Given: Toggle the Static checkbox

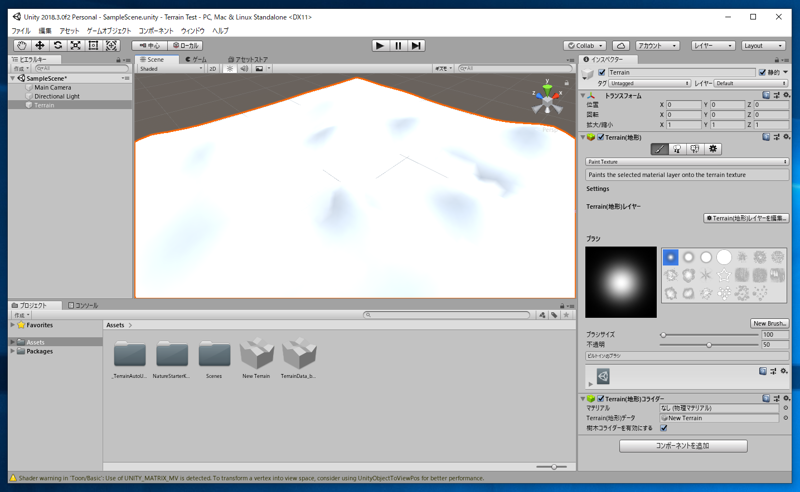Looking at the screenshot, I should 762,72.
